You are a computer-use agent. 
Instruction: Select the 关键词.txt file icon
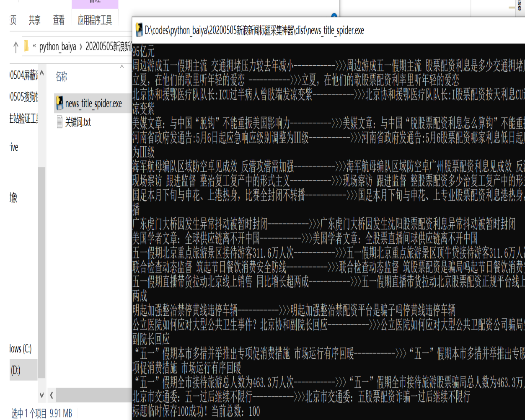[x=59, y=122]
